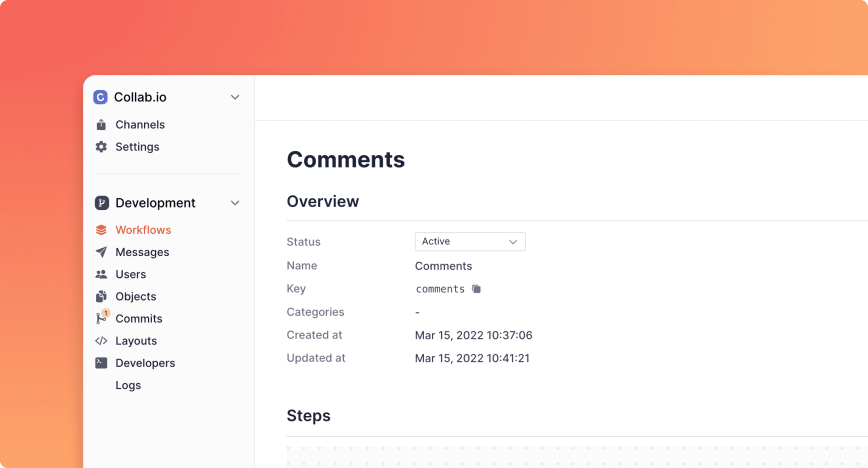Click the Settings gear icon
Viewport: 868px width, 468px height.
(x=101, y=147)
